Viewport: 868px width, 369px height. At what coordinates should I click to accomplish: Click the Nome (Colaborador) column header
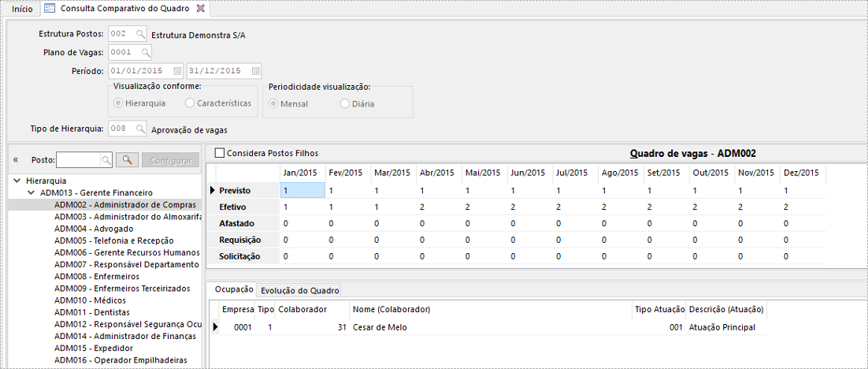(491, 308)
